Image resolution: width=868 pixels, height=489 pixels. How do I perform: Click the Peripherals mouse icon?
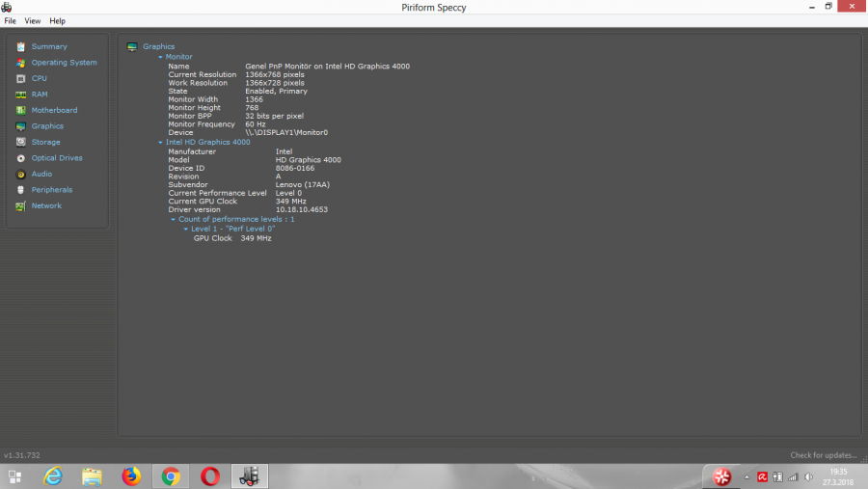pyautogui.click(x=20, y=190)
